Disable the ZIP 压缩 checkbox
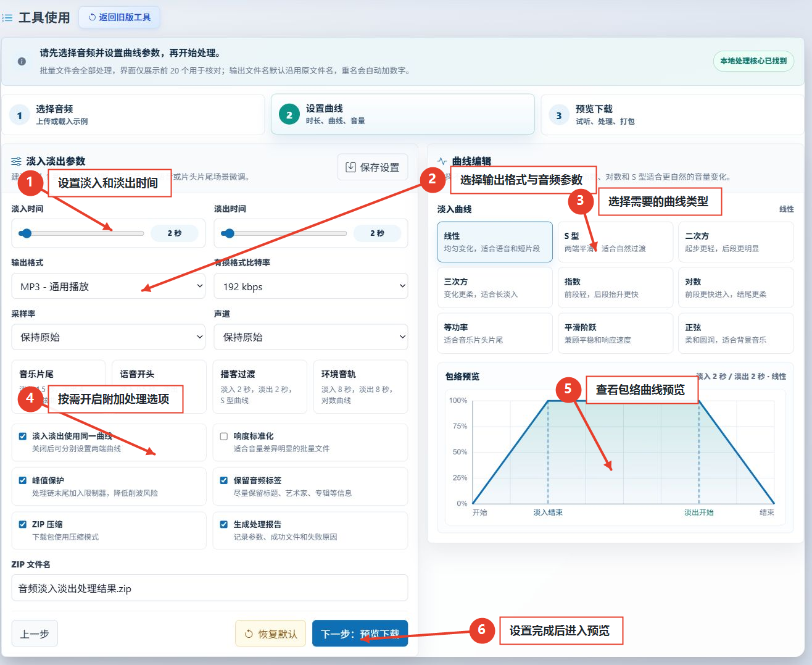The image size is (812, 665). tap(23, 524)
